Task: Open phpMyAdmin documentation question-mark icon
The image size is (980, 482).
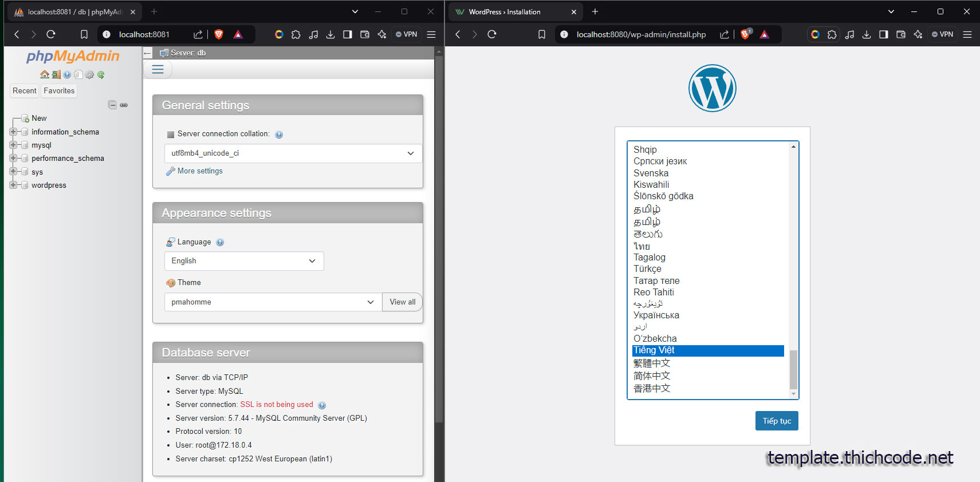Action: point(67,74)
